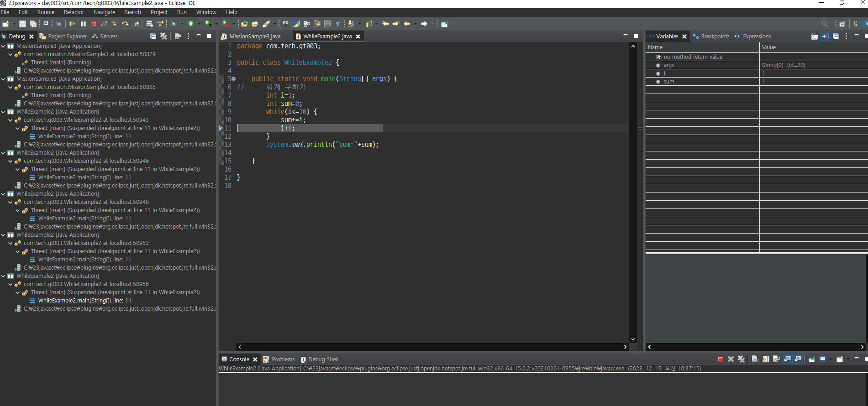Switch to the Project Explorer tab
The image size is (868, 406).
point(63,36)
